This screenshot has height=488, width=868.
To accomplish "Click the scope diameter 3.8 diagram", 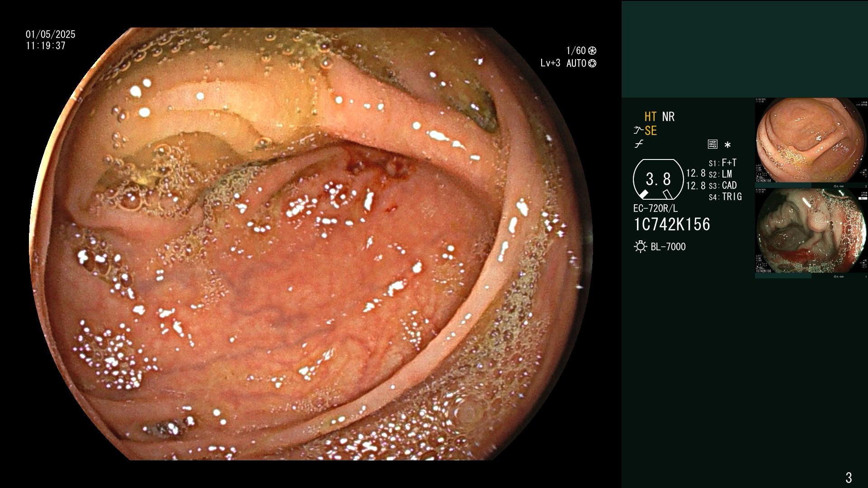I will (658, 179).
